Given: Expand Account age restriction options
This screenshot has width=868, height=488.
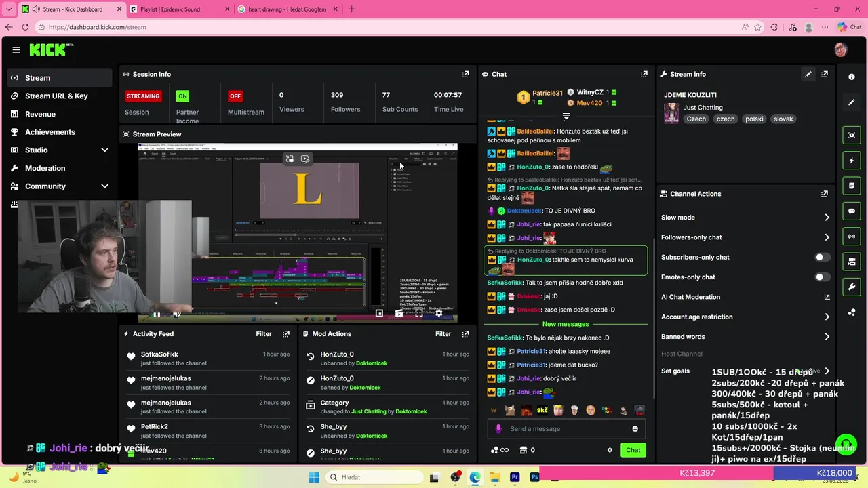Looking at the screenshot, I should pos(827,317).
